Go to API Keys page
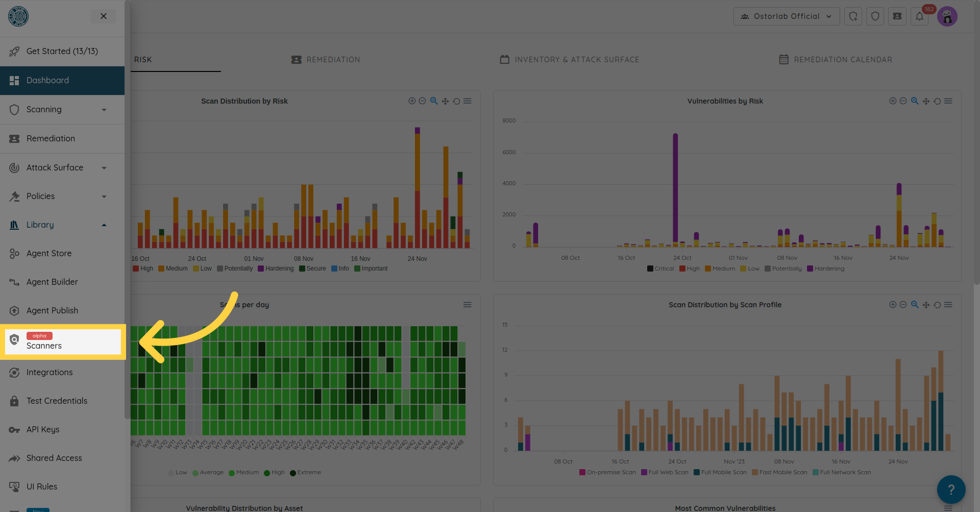The image size is (980, 512). pos(43,430)
